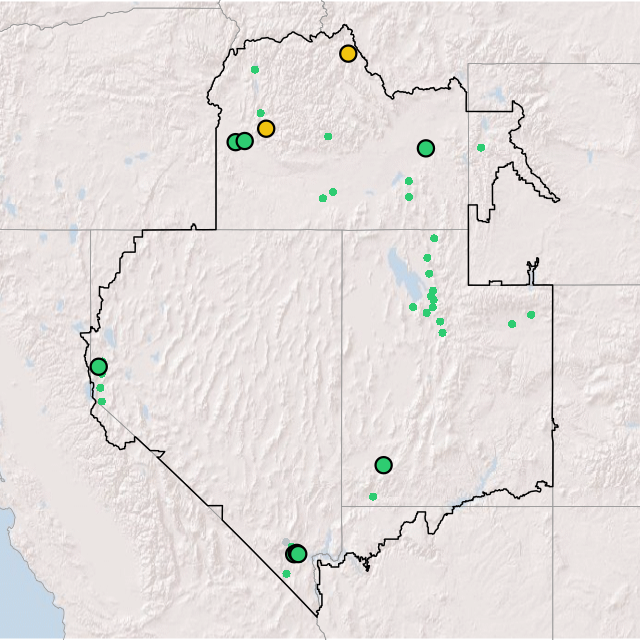The height and width of the screenshot is (640, 640).
Task: Select the topmost dot in the string east of the large lake
Action: click(x=434, y=238)
